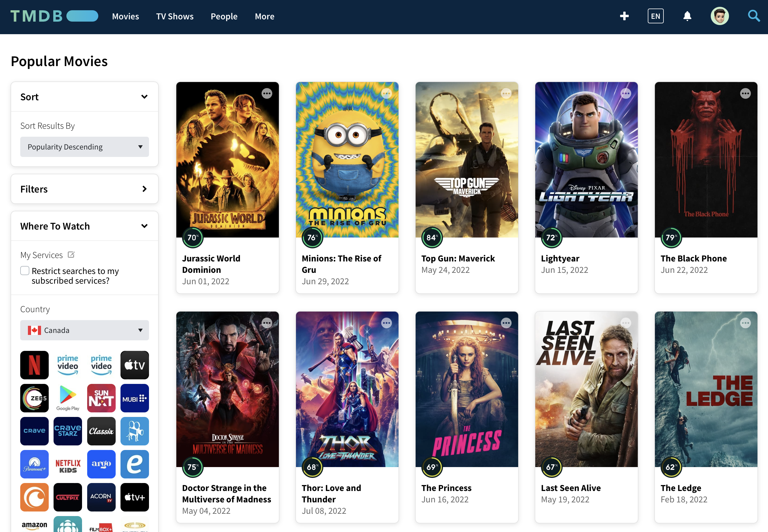Edit My Services pencil icon
The image size is (768, 532).
[71, 255]
